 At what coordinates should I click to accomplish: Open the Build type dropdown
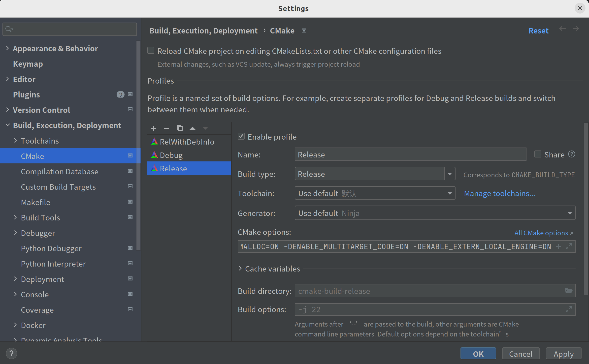pyautogui.click(x=450, y=174)
